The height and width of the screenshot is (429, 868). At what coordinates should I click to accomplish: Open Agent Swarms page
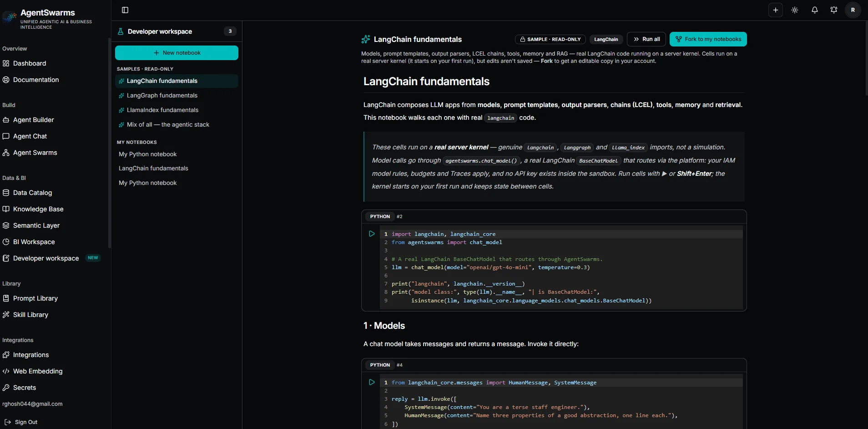35,153
